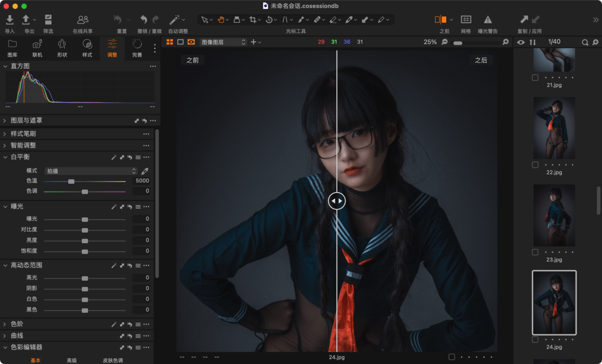This screenshot has height=364, width=602.
Task: Tick the checkbox under 22.jpg thumbnail
Action: coord(535,164)
